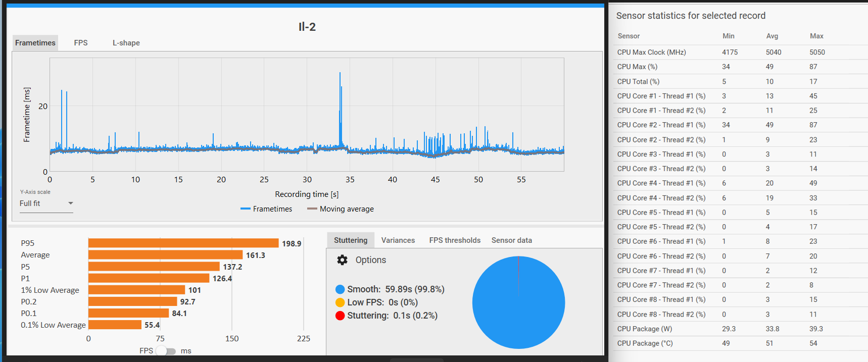Click the CPU Max Clock (MHz) sensor row

(738, 53)
